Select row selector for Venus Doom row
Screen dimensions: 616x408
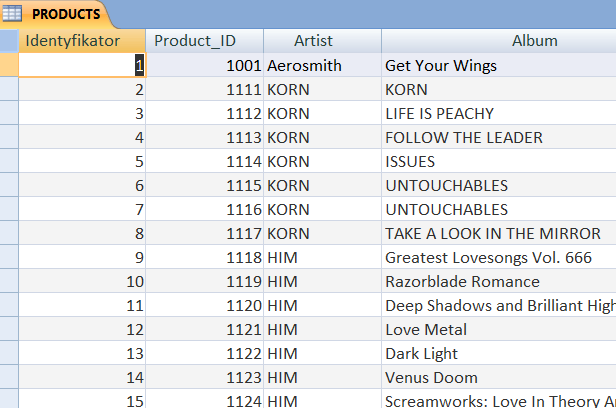(x=9, y=378)
